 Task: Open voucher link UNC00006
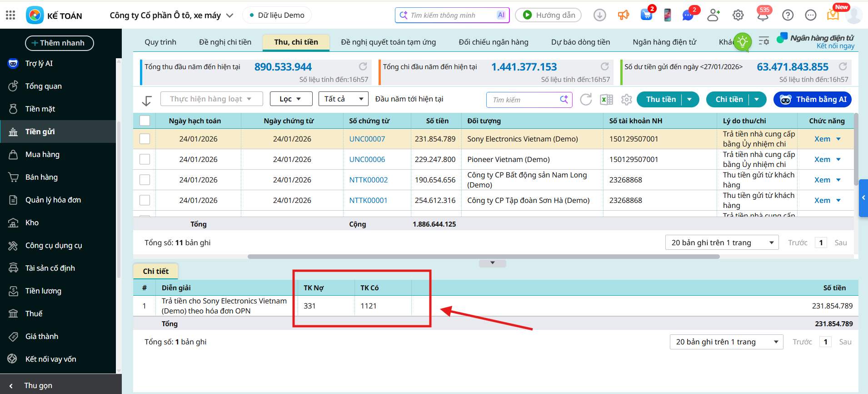click(367, 159)
